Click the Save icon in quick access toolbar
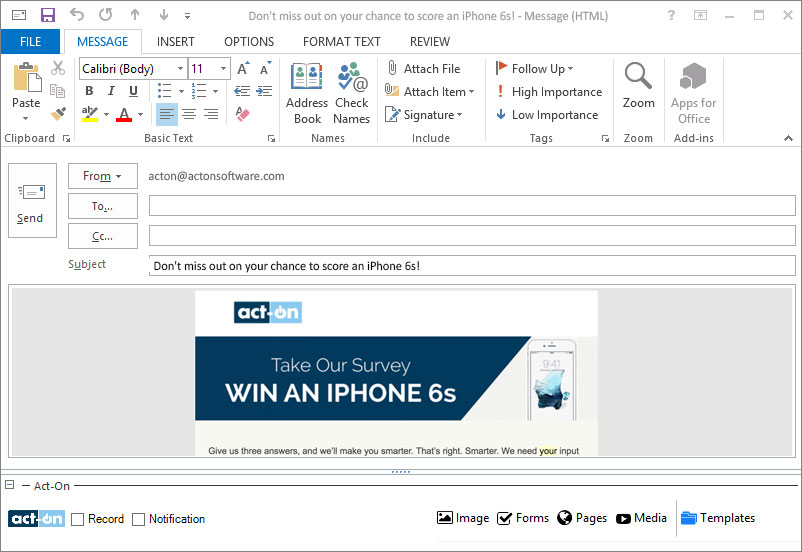This screenshot has height=552, width=802. [48, 15]
